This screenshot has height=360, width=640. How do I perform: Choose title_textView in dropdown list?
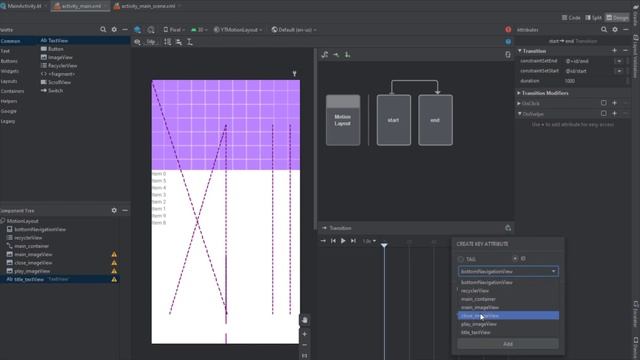(x=508, y=332)
